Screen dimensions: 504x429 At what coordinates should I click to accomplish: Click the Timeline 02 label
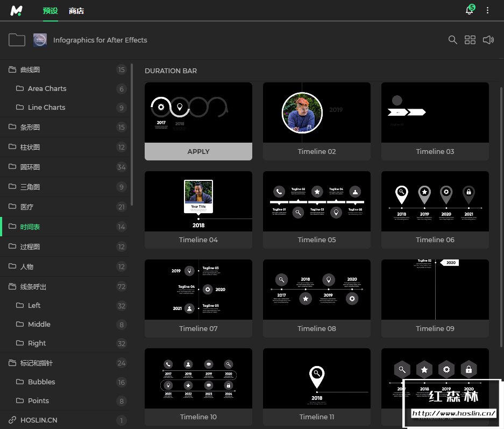(x=317, y=151)
